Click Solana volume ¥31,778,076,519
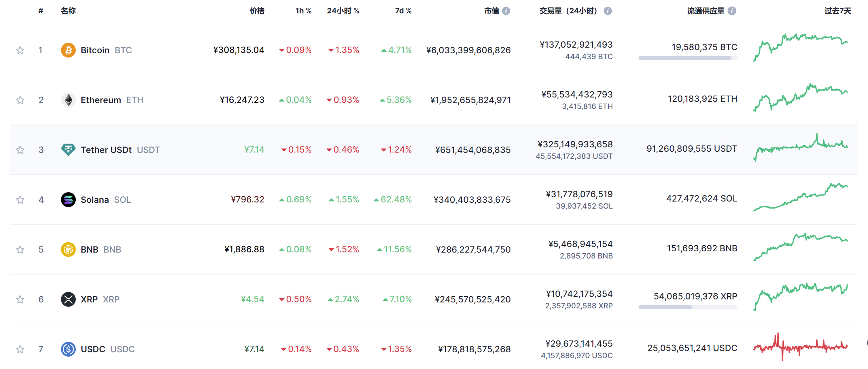868x369 pixels. [579, 194]
